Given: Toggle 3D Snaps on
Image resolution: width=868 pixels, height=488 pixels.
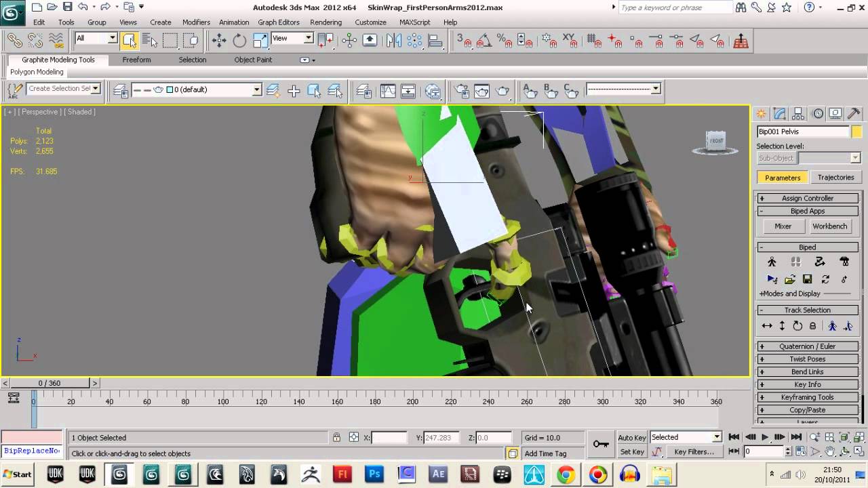Looking at the screenshot, I should (464, 41).
